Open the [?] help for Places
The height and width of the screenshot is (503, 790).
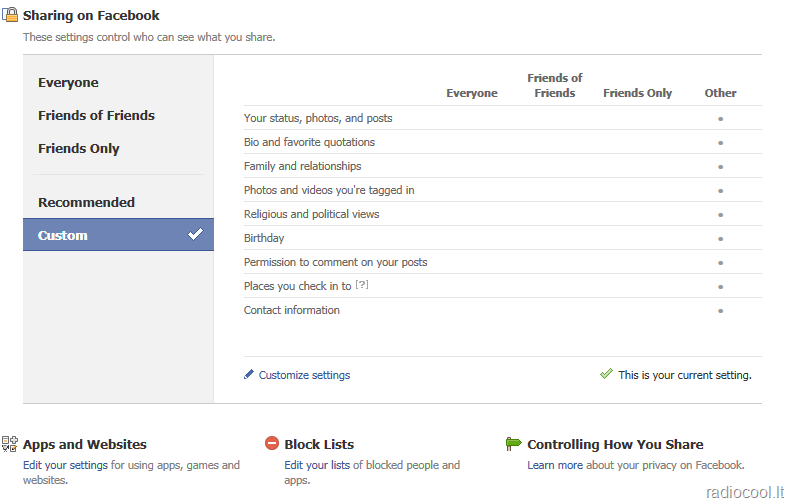362,285
